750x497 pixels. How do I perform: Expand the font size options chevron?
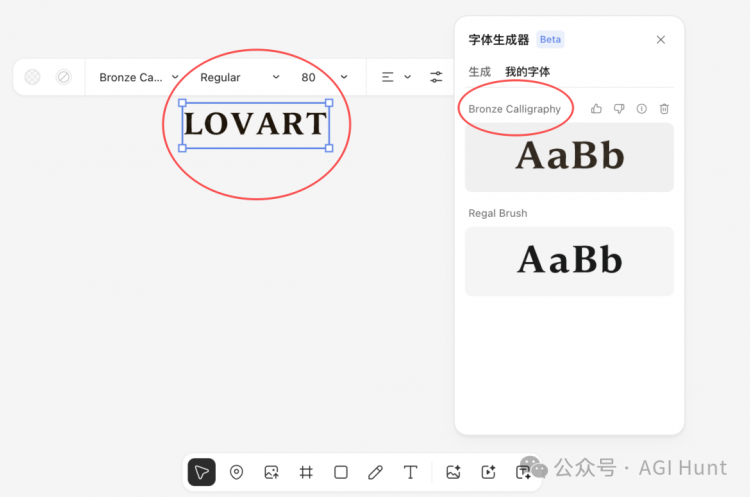coord(344,77)
